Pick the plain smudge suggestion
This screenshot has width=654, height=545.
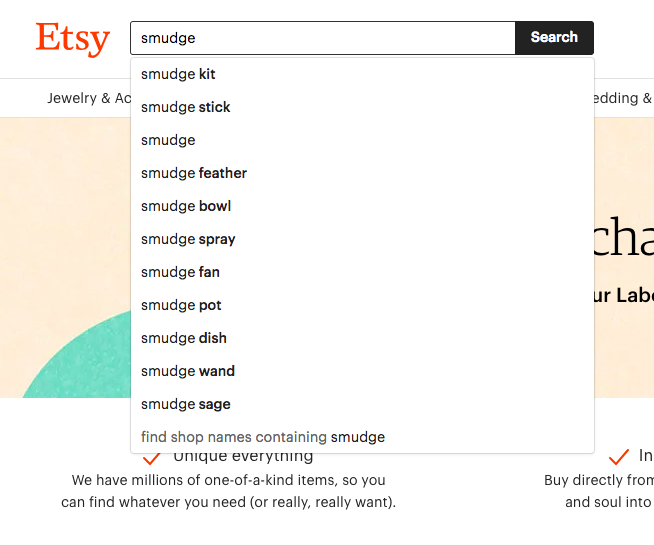coord(168,140)
